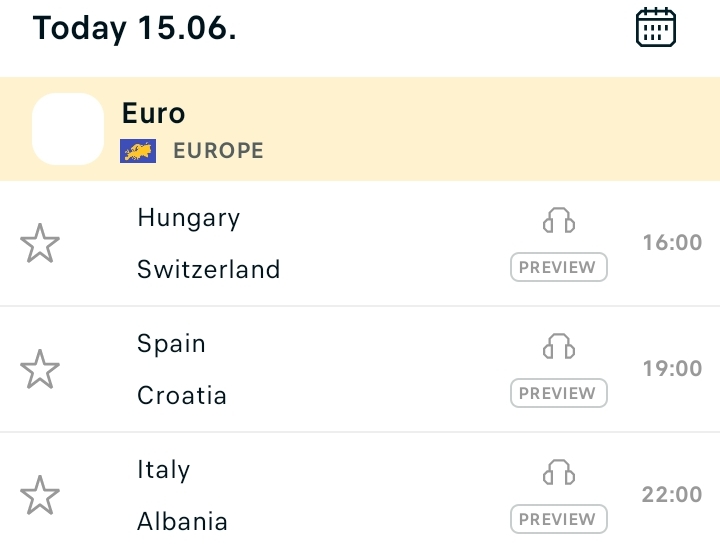Open audio commentary headphones for Italy match
Image resolution: width=720 pixels, height=553 pixels.
pos(559,472)
